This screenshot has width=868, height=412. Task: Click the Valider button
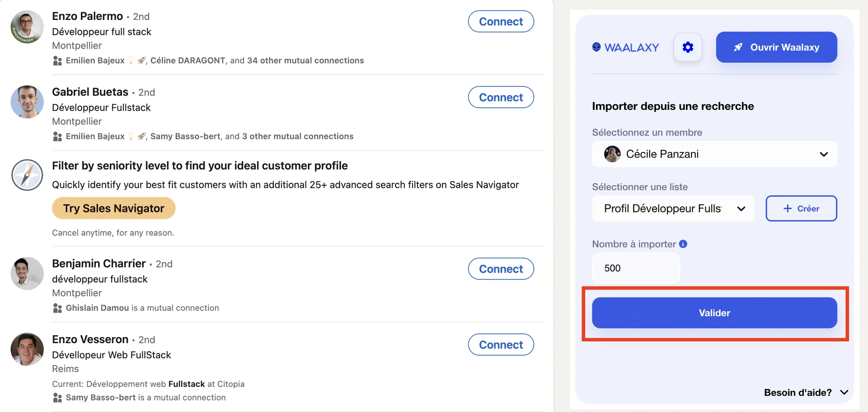(x=714, y=313)
